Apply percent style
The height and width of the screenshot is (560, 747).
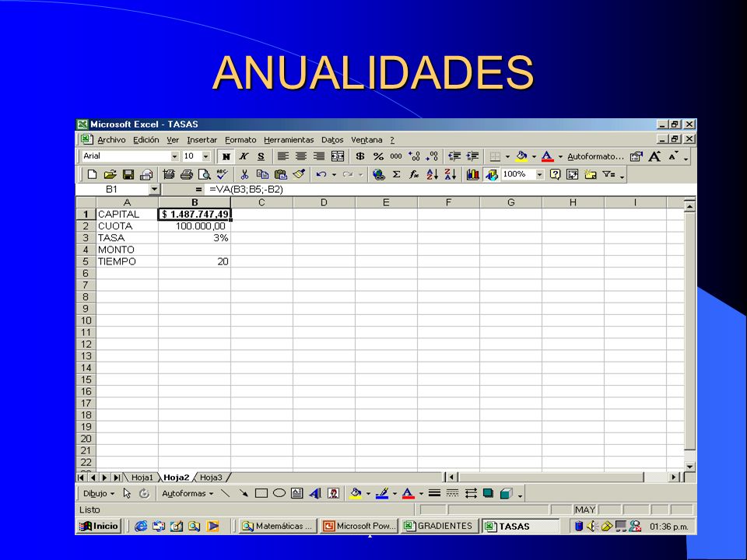pos(378,156)
